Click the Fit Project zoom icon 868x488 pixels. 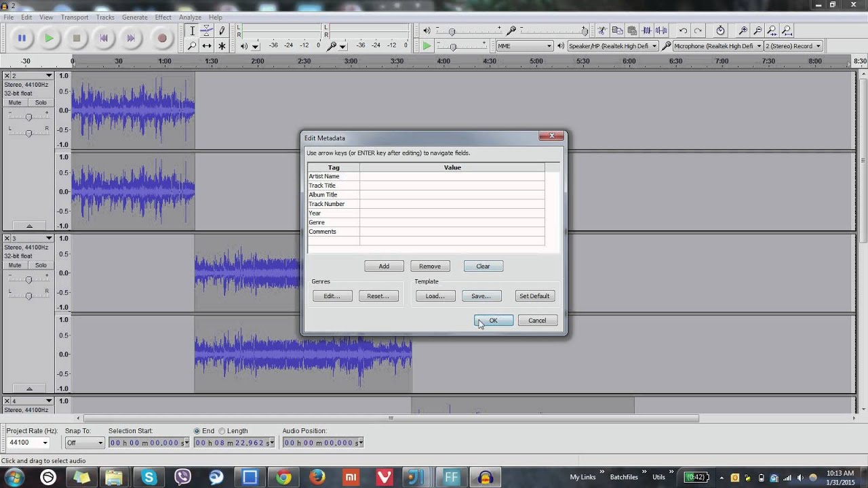(787, 30)
